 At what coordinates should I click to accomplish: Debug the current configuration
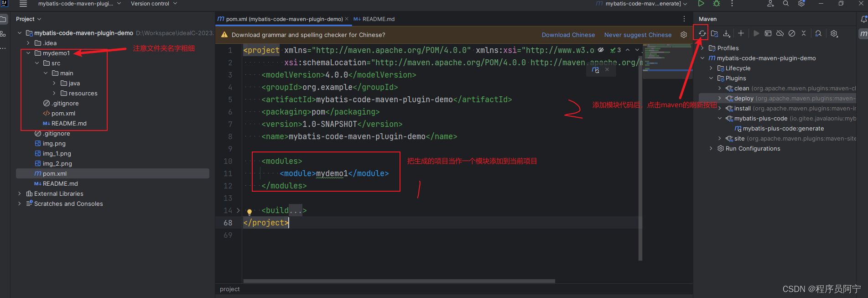click(717, 4)
